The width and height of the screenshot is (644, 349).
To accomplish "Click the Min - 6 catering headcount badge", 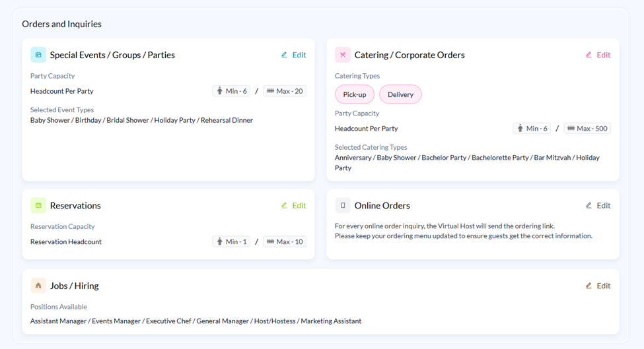I will pyautogui.click(x=532, y=129).
